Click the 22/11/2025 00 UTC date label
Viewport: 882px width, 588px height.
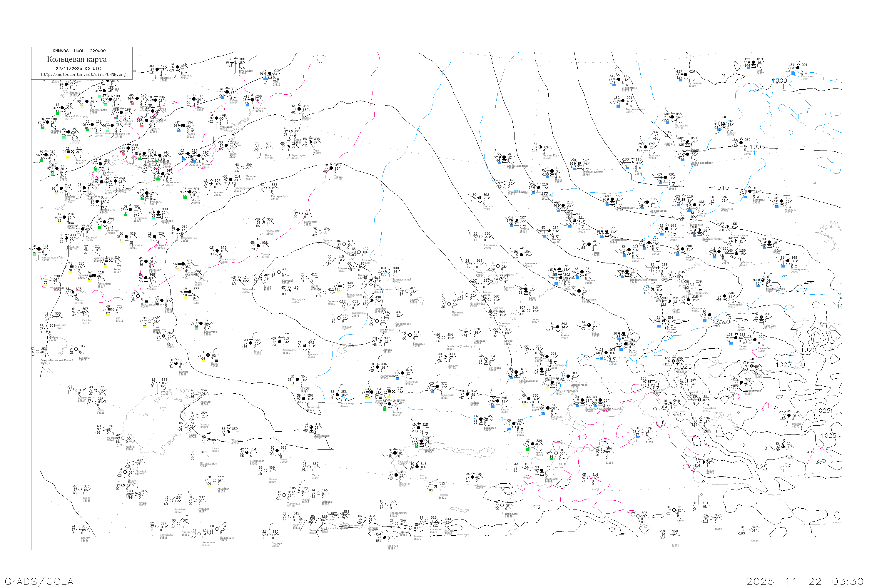pyautogui.click(x=78, y=68)
